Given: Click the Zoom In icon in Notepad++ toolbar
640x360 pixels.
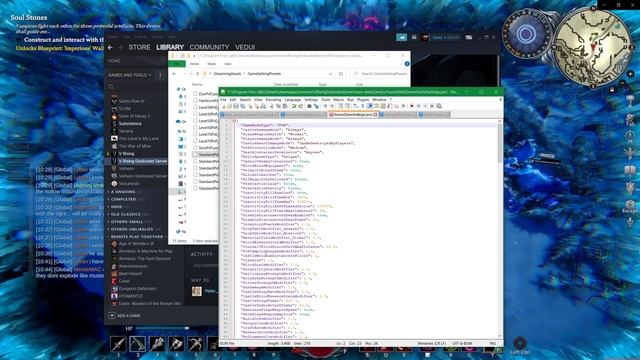Looking at the screenshot, I should pos(325,106).
